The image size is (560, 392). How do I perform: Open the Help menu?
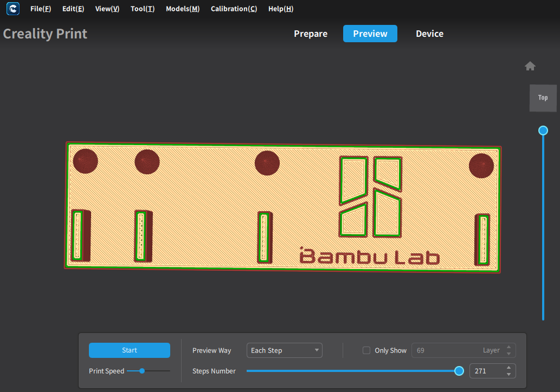click(x=281, y=9)
